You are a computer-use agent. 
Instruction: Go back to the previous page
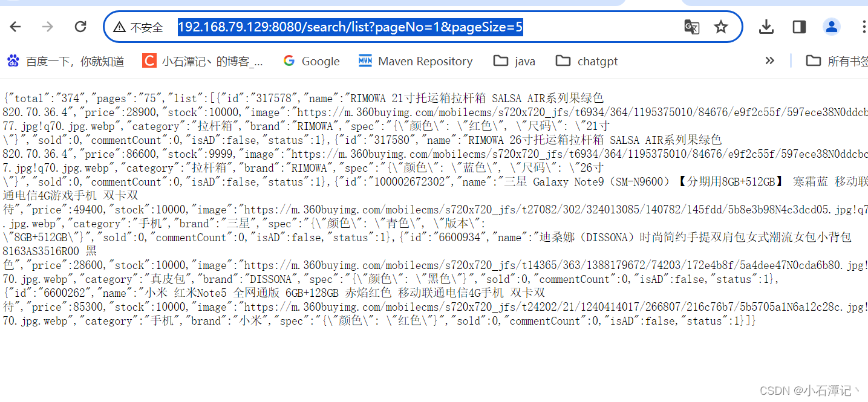coord(15,27)
